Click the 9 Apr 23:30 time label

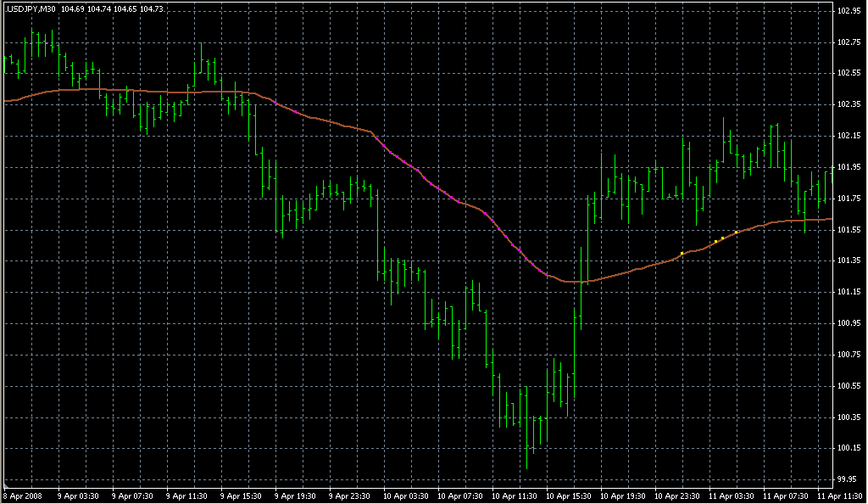tap(351, 496)
